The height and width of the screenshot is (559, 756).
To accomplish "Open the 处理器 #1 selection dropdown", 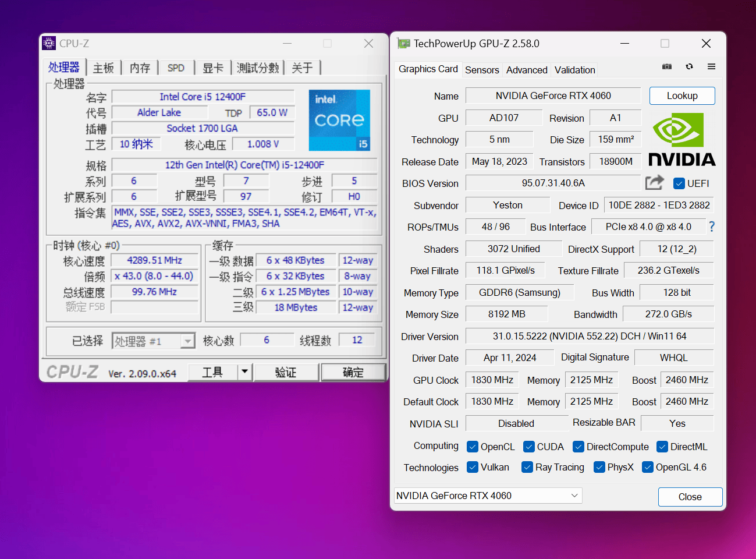I will point(154,341).
